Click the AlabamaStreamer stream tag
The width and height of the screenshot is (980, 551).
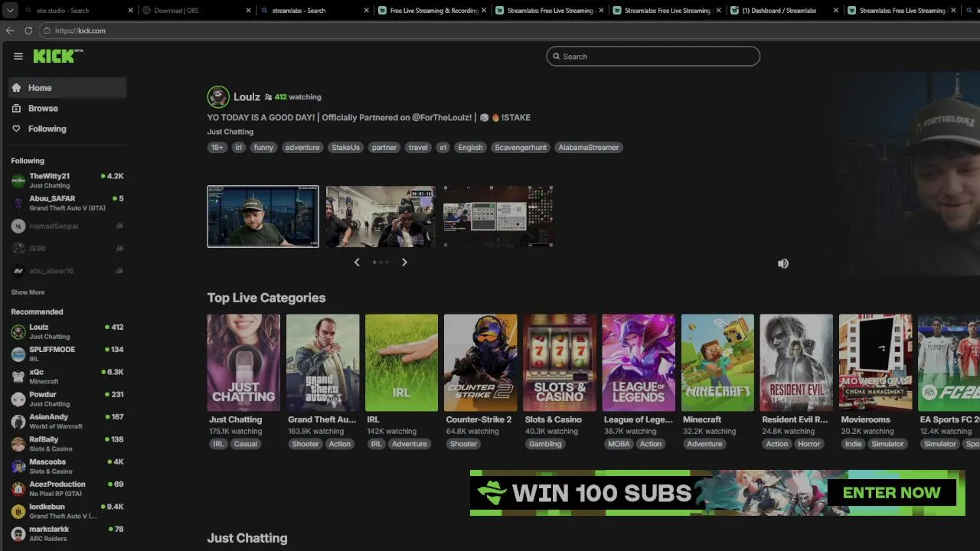589,148
